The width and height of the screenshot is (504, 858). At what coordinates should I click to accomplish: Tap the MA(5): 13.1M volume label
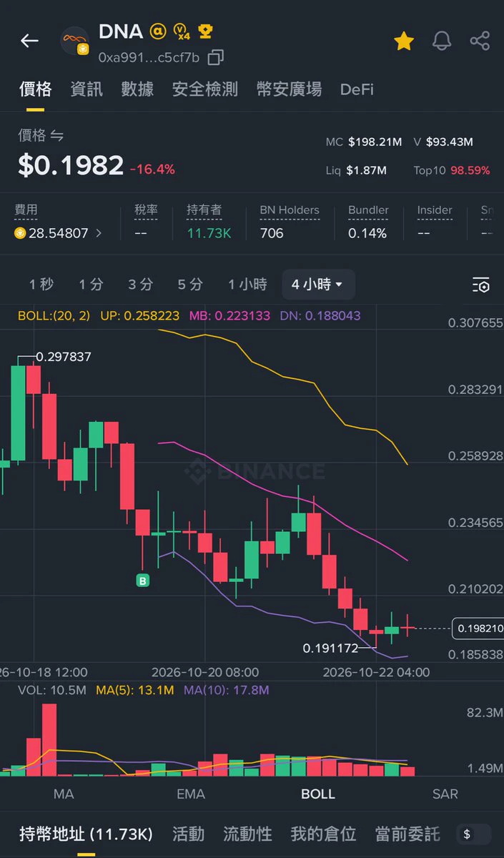[x=135, y=690]
